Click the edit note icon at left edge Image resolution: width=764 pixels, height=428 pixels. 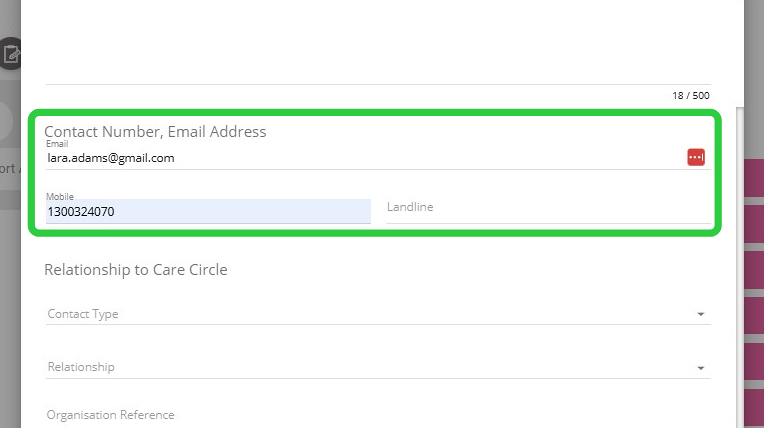[x=10, y=54]
